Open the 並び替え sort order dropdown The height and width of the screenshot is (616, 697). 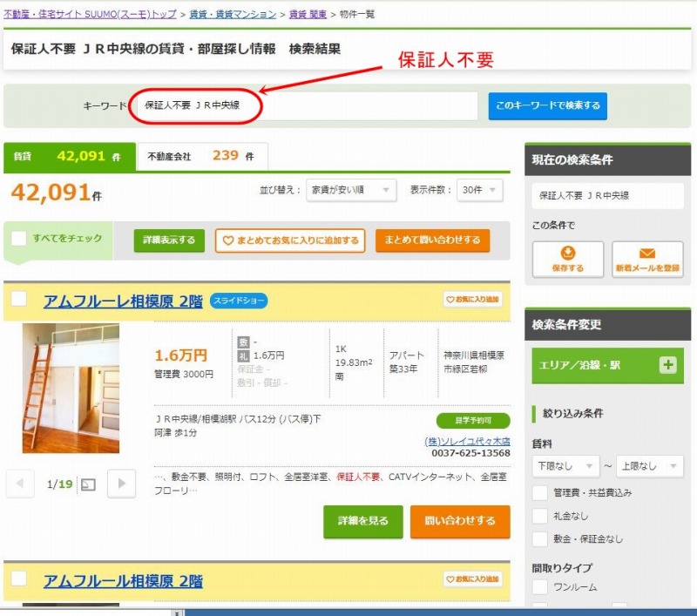[351, 190]
